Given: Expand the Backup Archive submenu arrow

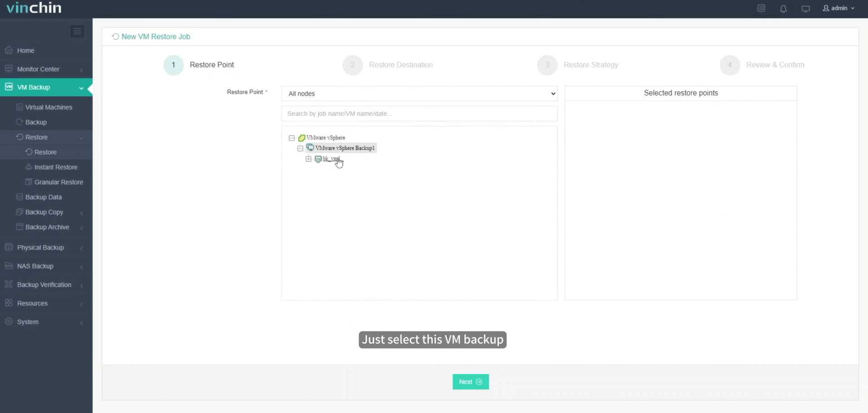Looking at the screenshot, I should click(x=81, y=227).
